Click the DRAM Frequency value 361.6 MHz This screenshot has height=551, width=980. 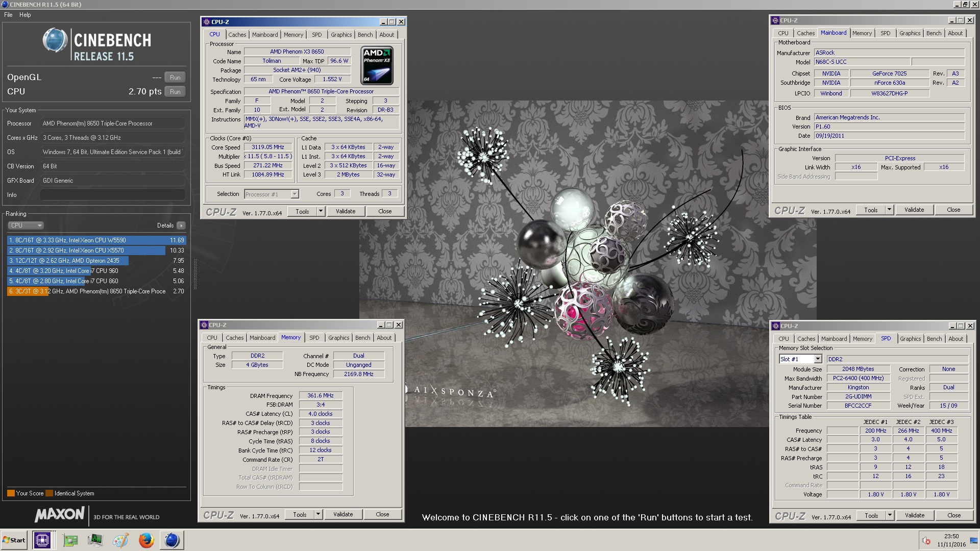320,395
